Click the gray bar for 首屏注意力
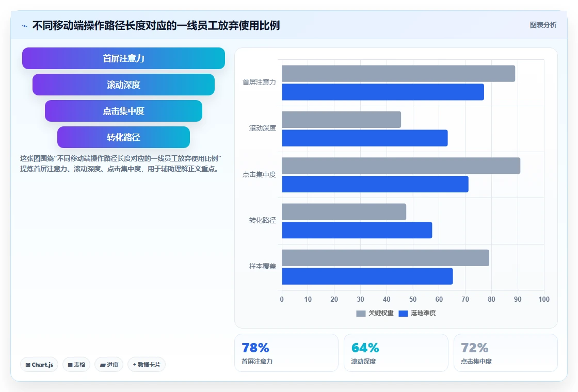Screen dimensions: 578x392 pyautogui.click(x=398, y=74)
